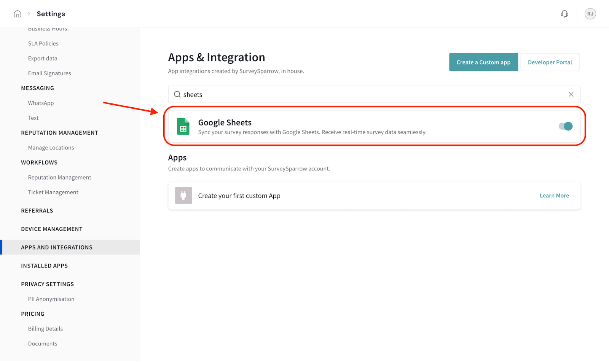Open the RJ user avatar menu
The image size is (609, 364).
click(590, 14)
